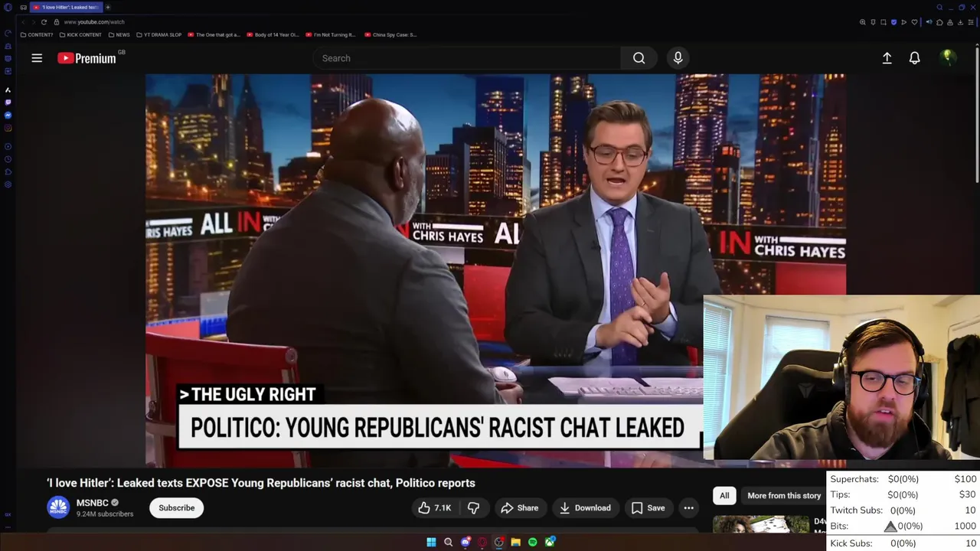Screen dimensions: 980x551
Task: Mute tab with speaker icon
Action: coord(929,22)
